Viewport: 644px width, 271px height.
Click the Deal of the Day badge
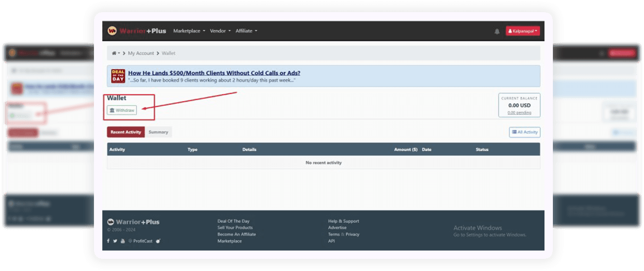pyautogui.click(x=118, y=76)
